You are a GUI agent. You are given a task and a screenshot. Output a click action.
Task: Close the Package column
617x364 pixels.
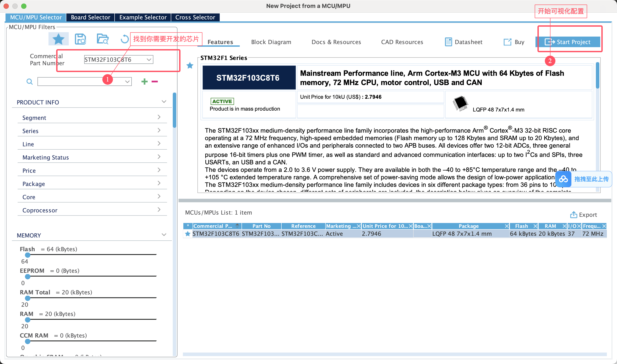[507, 226]
